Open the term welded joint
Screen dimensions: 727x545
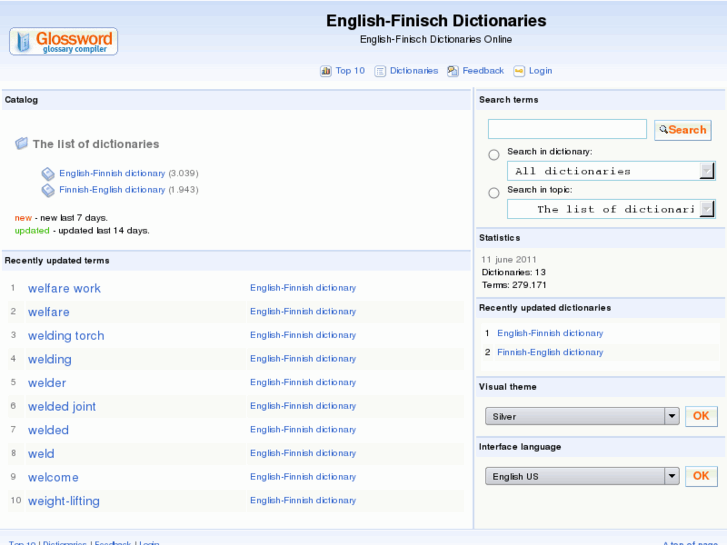[62, 407]
